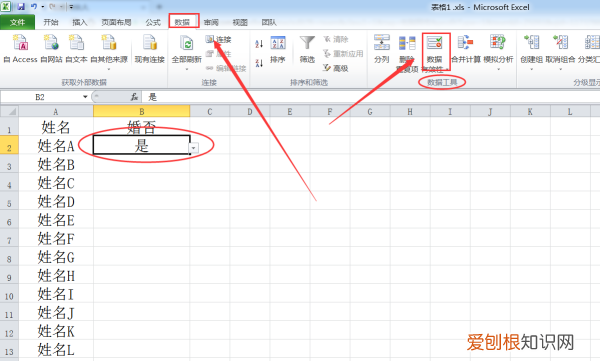Select row 7 header
Screen dimensions: 600x361
click(x=9, y=238)
